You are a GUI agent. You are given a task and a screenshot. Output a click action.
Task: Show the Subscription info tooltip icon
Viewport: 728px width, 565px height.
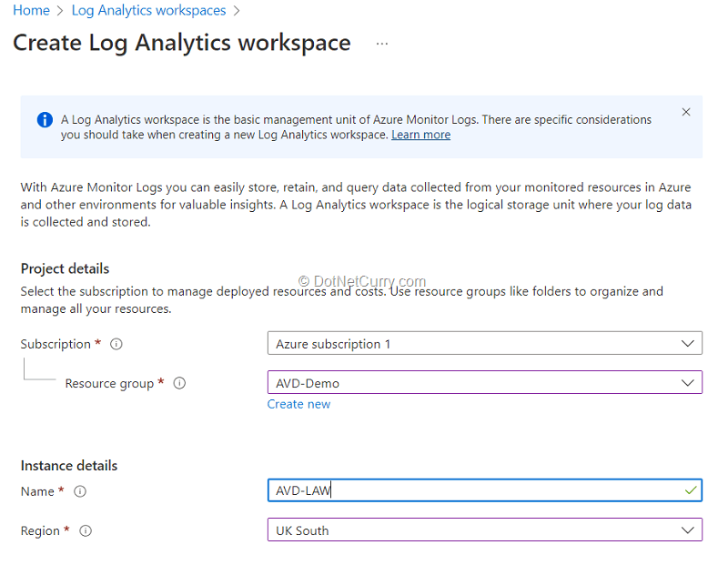pyautogui.click(x=116, y=344)
